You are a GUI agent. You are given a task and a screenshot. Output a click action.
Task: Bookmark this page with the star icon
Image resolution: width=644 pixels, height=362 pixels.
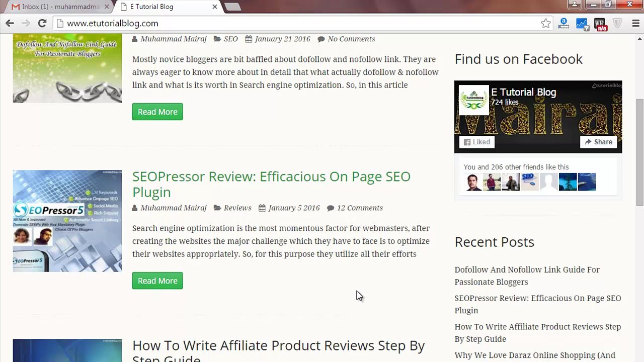click(x=546, y=23)
